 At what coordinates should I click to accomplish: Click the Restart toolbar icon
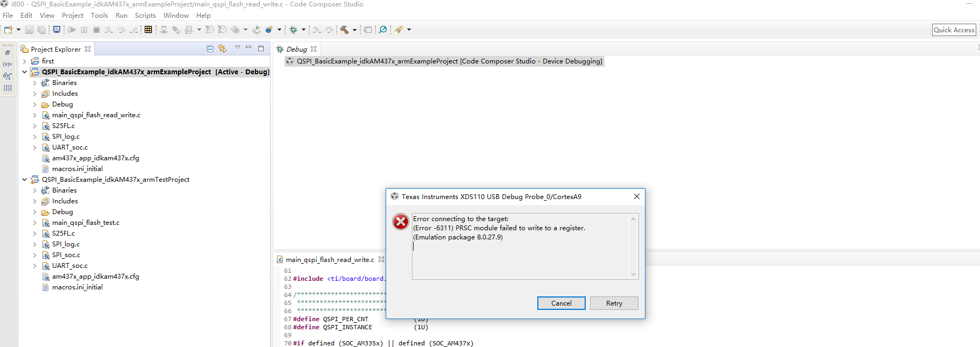coord(256,30)
